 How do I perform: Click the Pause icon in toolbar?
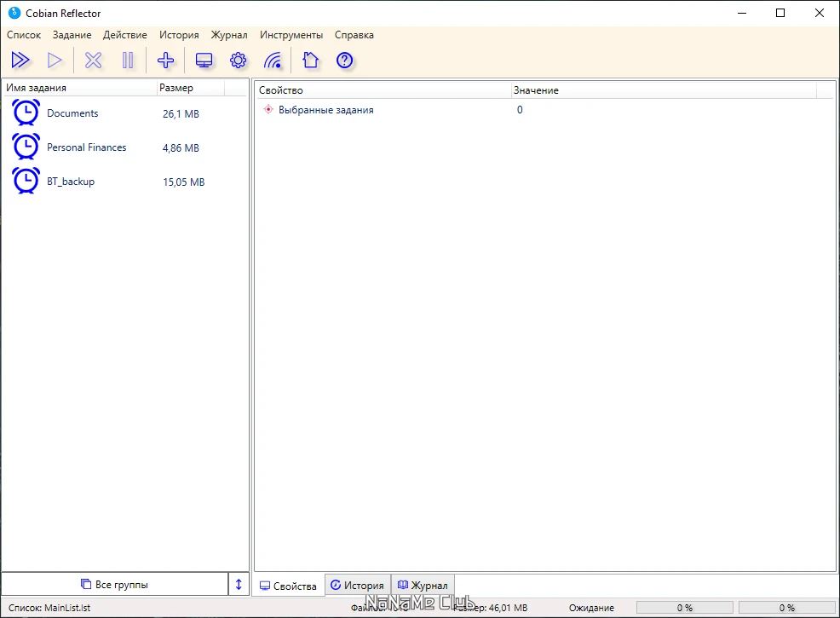128,61
